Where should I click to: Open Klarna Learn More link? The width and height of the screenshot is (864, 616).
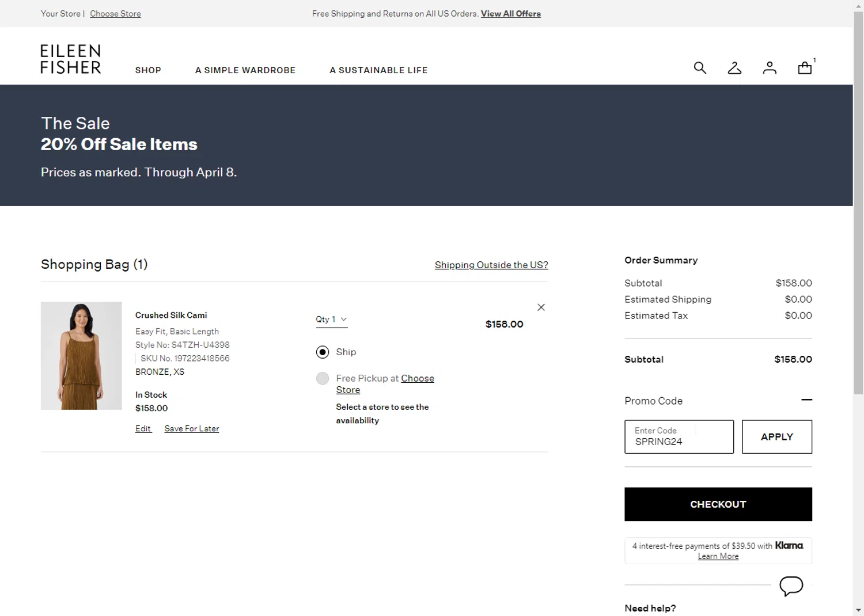coord(718,556)
